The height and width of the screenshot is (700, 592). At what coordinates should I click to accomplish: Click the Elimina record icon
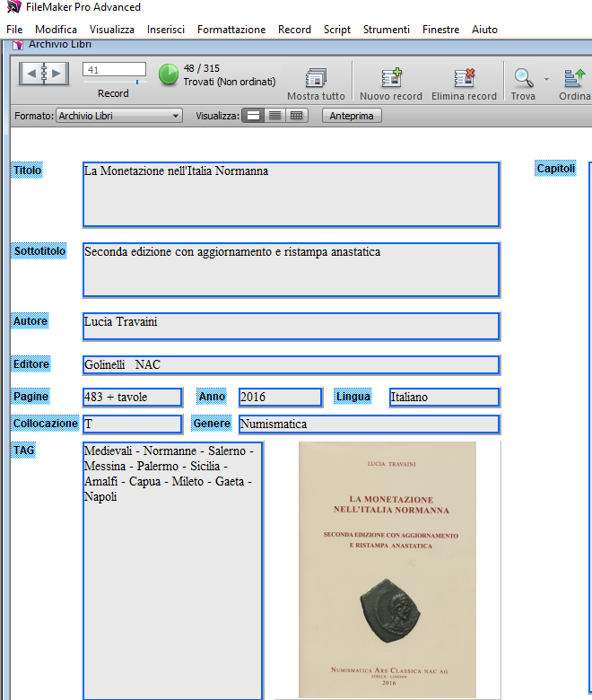point(464,78)
